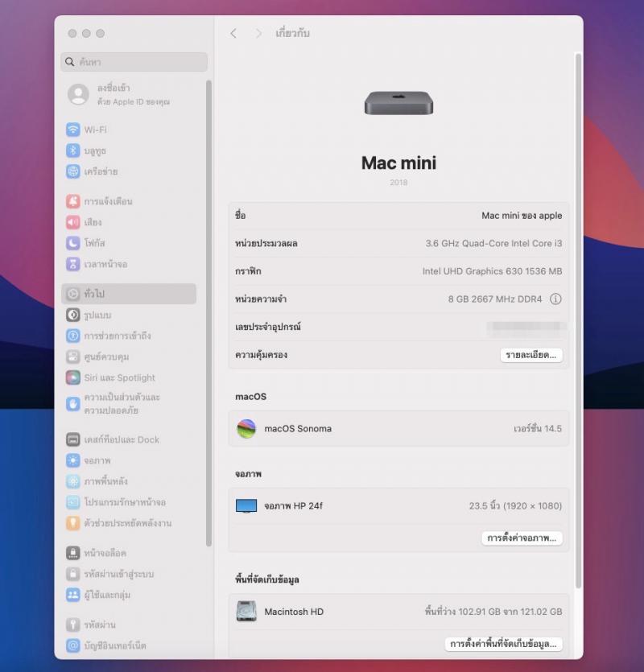Click the "Intel UHD Graphics 630 1536 MB" value
Screen dimensions: 644x672
(492, 271)
